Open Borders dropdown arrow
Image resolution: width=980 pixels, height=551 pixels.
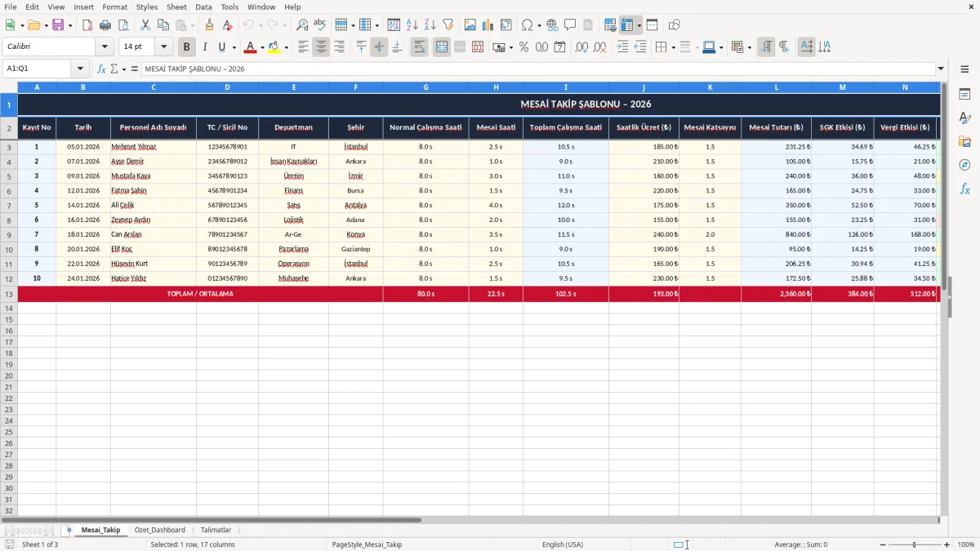coord(672,47)
